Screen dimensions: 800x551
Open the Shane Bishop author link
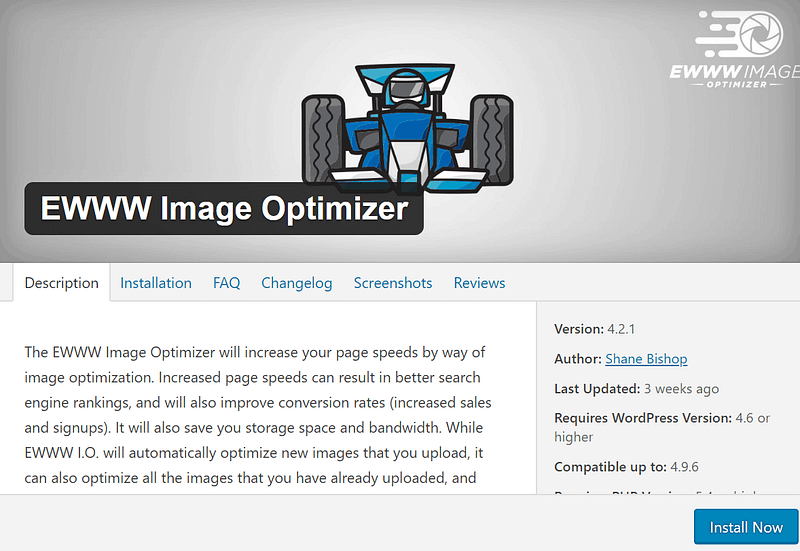pos(646,359)
